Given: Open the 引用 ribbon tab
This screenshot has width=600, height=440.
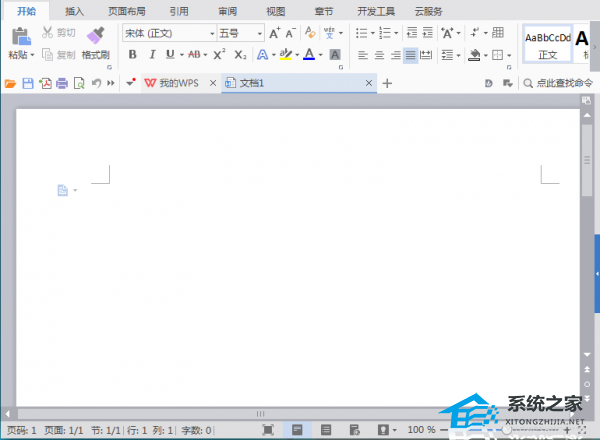Looking at the screenshot, I should (x=179, y=11).
